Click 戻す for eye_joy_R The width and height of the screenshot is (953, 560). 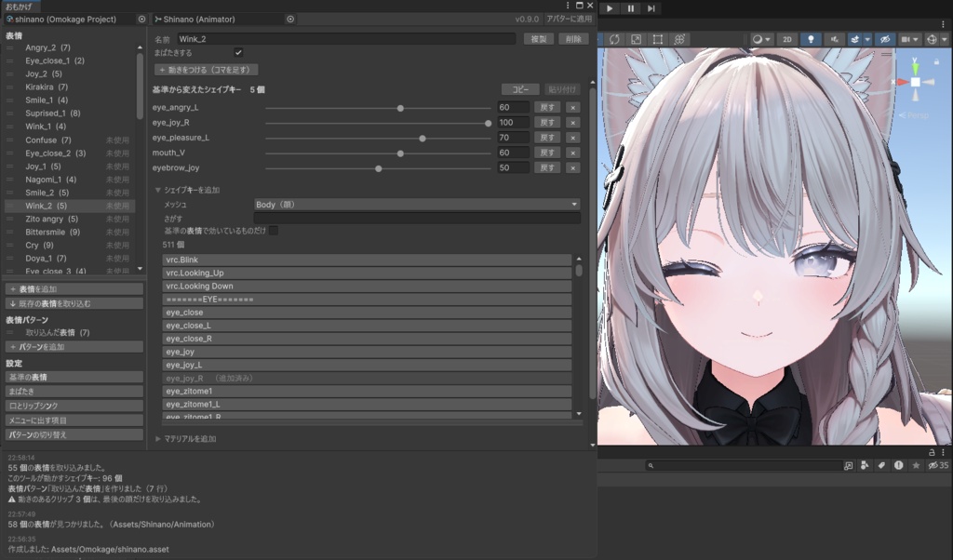pyautogui.click(x=547, y=123)
